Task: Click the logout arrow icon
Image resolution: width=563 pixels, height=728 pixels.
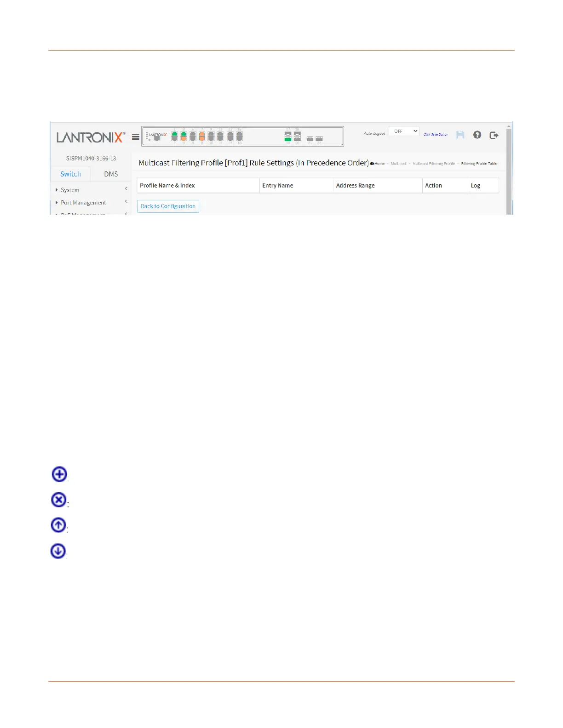Action: [494, 135]
